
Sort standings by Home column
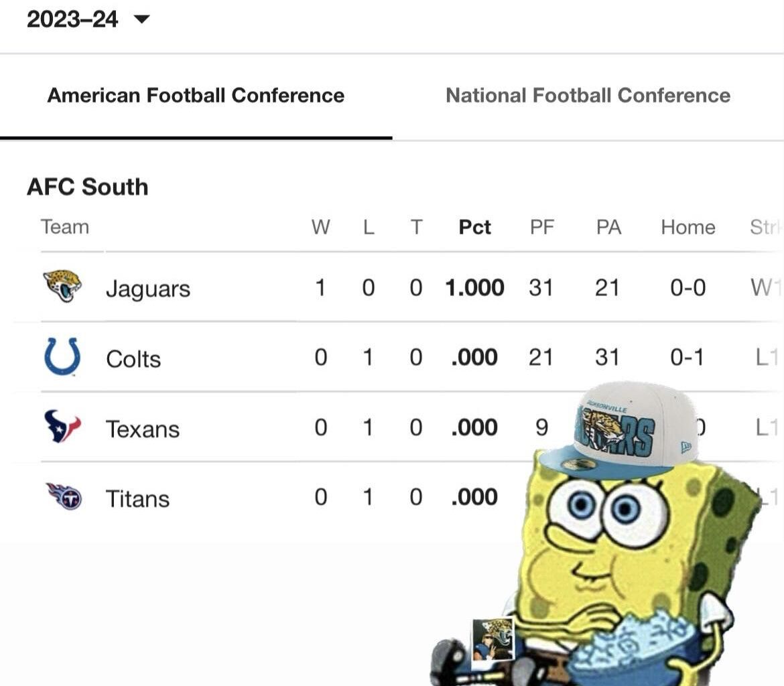[x=688, y=228]
